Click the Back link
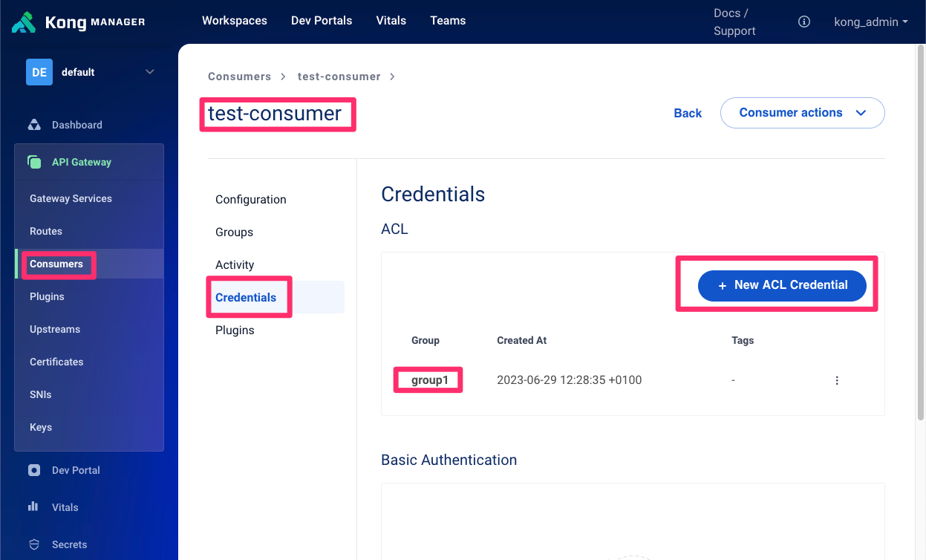926x560 pixels. pyautogui.click(x=688, y=113)
